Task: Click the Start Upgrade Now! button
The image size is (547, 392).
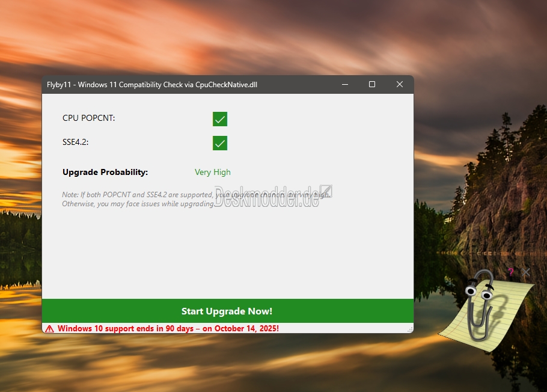Action: (x=227, y=311)
